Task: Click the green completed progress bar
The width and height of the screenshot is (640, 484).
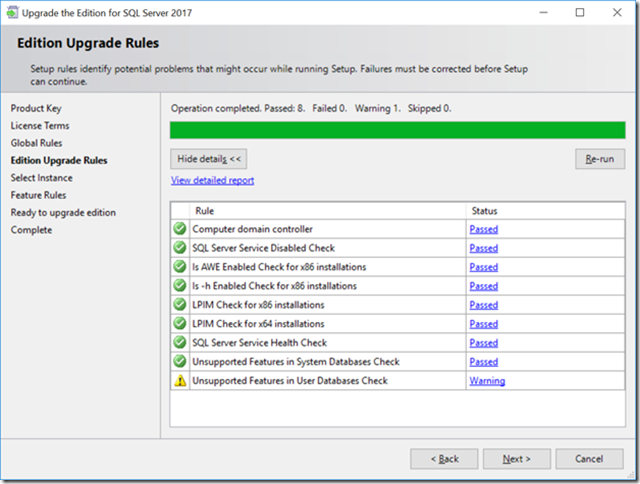Action: [398, 130]
